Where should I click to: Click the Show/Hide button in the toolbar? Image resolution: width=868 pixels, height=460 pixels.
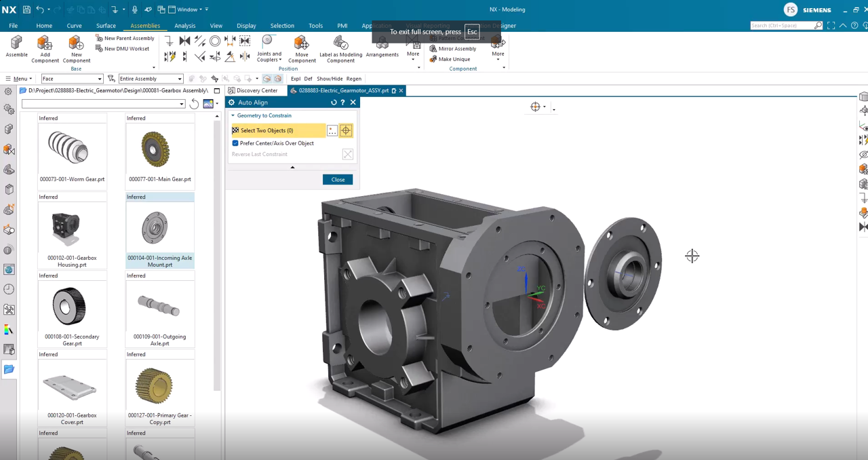pyautogui.click(x=330, y=79)
